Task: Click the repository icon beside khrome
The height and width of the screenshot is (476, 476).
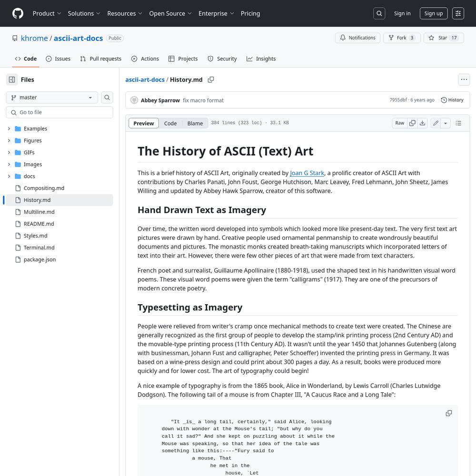Action: [15, 38]
